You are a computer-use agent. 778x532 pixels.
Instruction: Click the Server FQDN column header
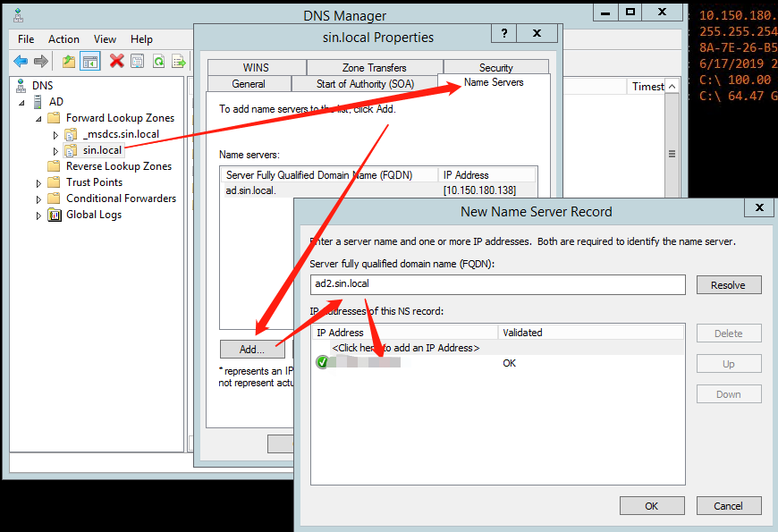[329, 175]
